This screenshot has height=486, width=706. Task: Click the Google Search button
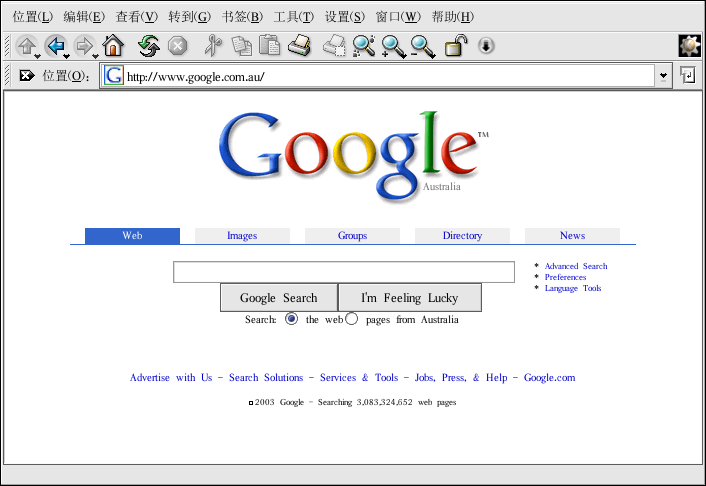279,297
